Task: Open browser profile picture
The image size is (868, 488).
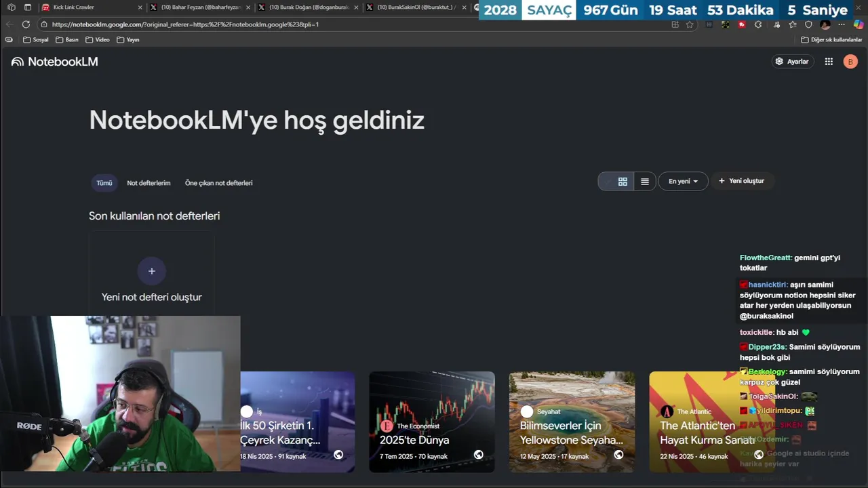Action: [825, 24]
